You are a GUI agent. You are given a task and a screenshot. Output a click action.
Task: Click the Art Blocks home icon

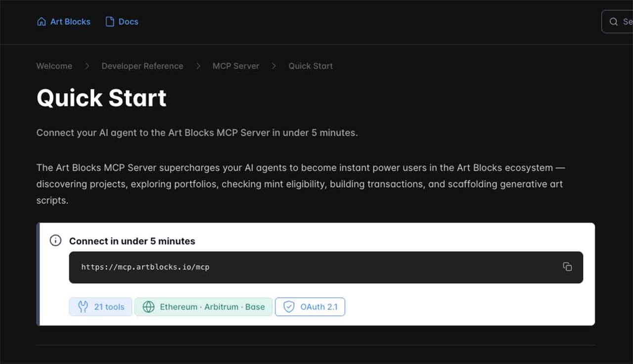[42, 22]
